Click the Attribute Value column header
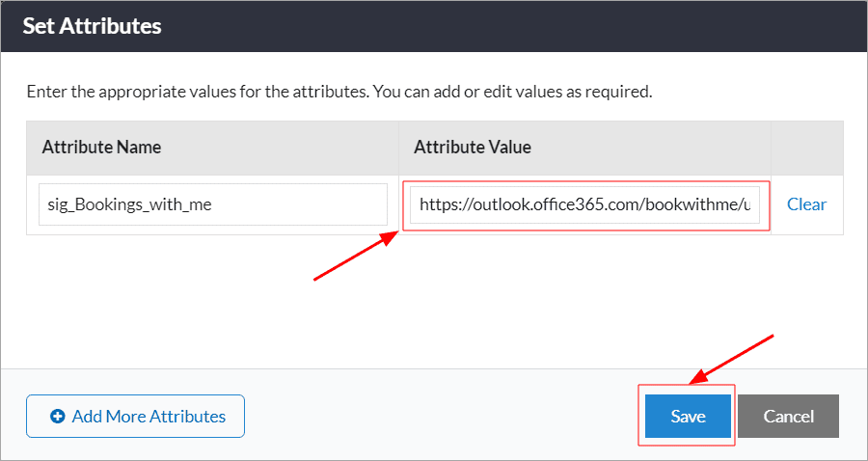The width and height of the screenshot is (868, 461). (473, 148)
